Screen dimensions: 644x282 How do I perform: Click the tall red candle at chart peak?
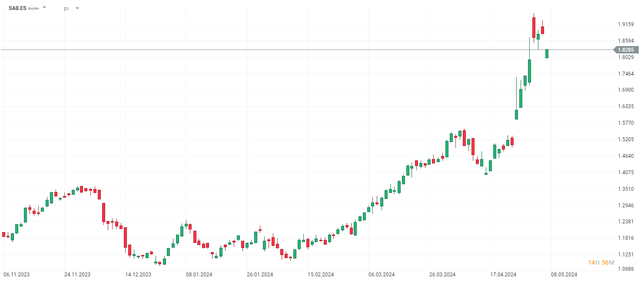tap(534, 27)
